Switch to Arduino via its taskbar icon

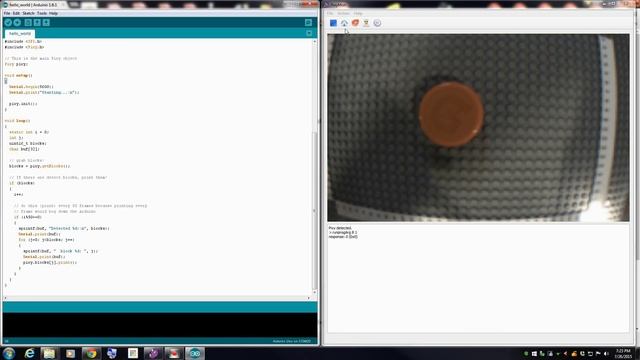195,353
